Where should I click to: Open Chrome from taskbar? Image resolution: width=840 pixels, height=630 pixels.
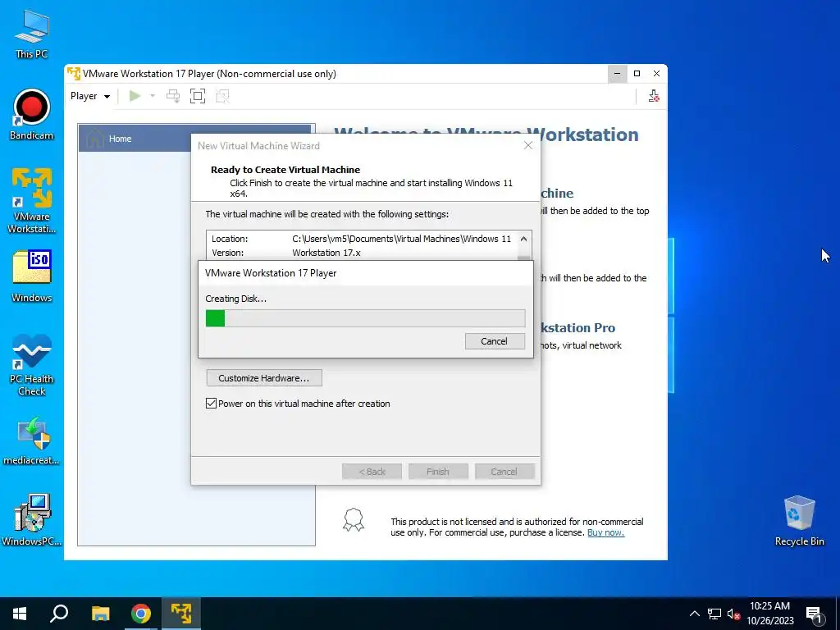pos(141,614)
